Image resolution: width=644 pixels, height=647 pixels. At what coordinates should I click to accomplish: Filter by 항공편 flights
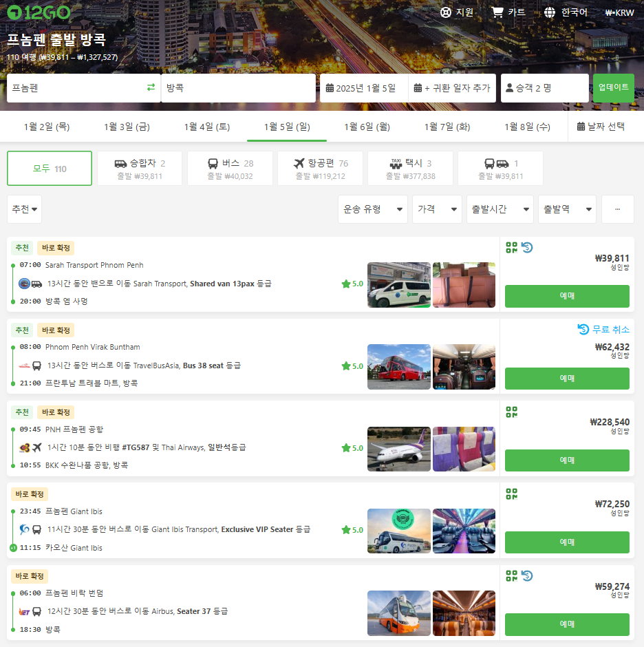(x=320, y=169)
